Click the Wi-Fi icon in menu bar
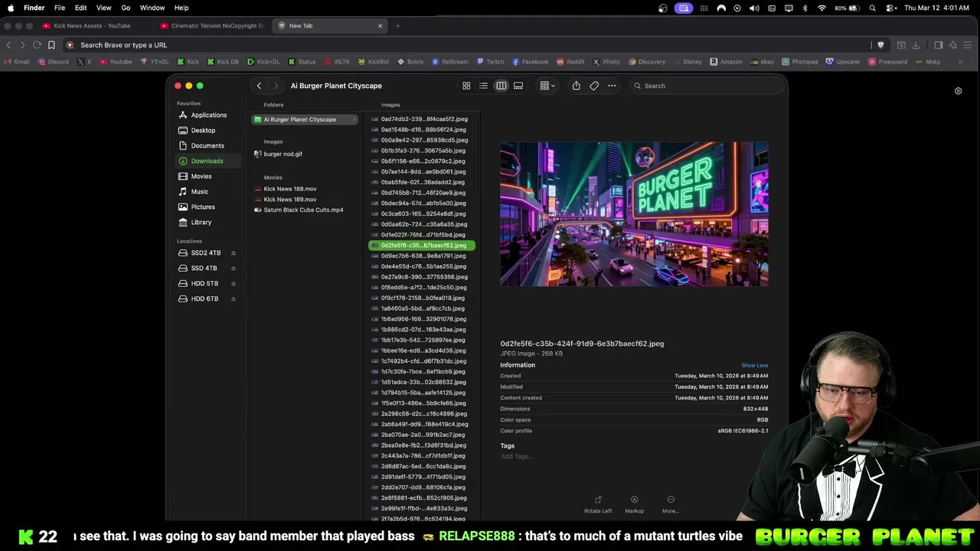The width and height of the screenshot is (980, 551). tap(822, 8)
